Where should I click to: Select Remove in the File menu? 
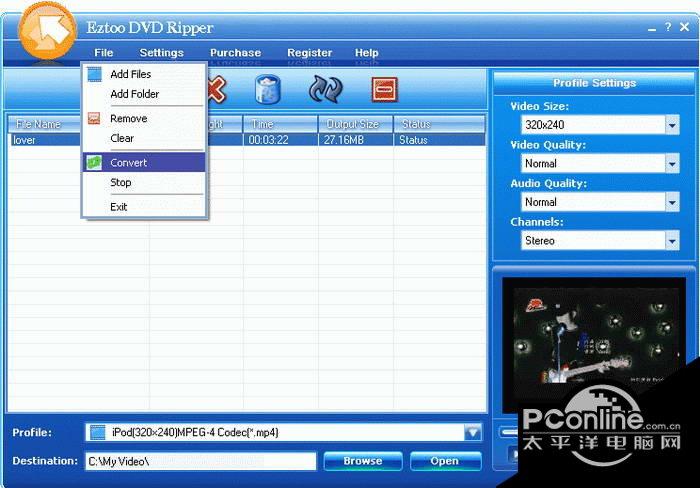pos(144,118)
